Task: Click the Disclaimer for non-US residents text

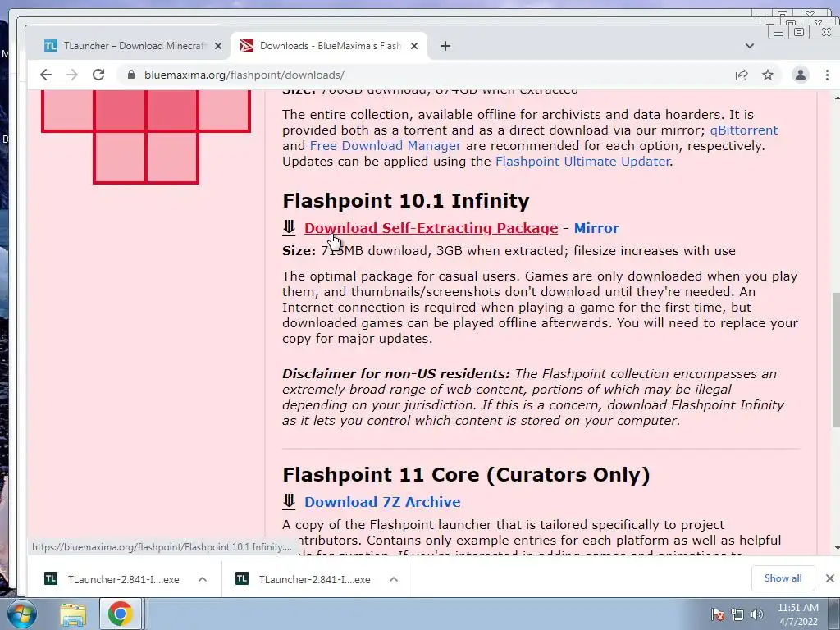Action: (396, 374)
